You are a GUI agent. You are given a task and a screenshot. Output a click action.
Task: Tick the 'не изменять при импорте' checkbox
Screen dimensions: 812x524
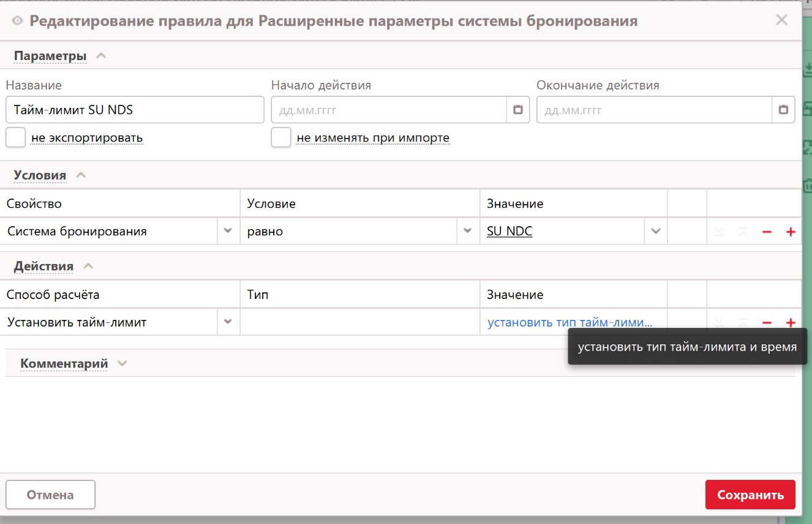pyautogui.click(x=281, y=137)
